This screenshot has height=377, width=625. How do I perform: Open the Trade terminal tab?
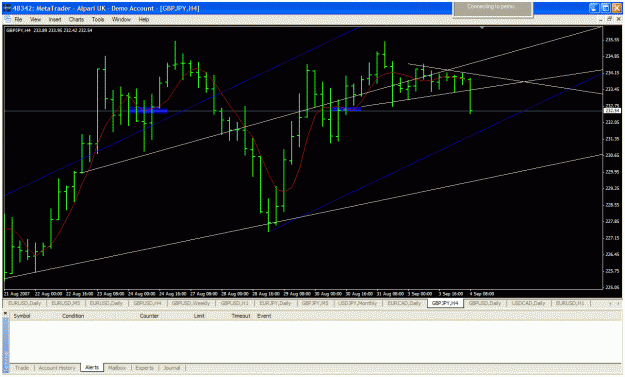tap(22, 368)
